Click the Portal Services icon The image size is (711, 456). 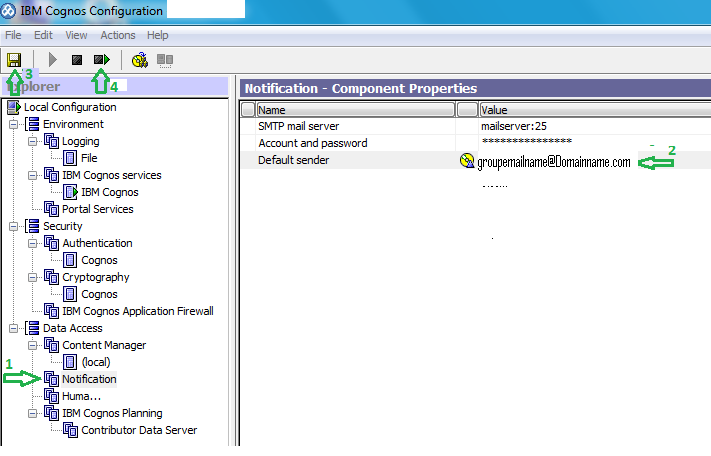pyautogui.click(x=52, y=209)
